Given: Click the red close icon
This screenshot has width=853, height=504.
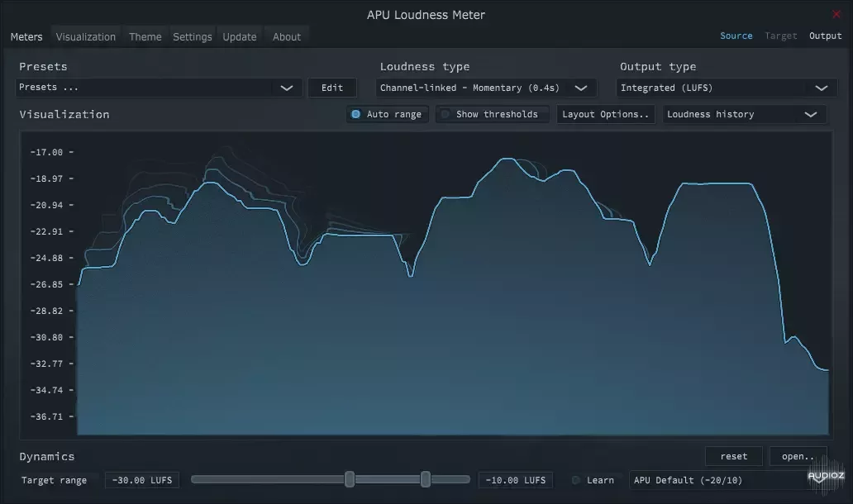Looking at the screenshot, I should click(836, 14).
